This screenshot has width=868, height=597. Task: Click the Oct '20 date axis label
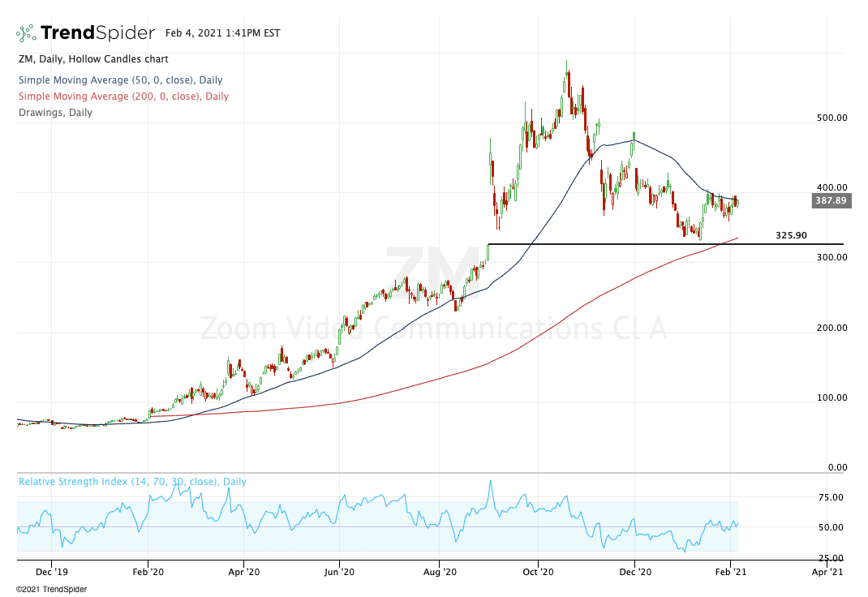click(538, 572)
